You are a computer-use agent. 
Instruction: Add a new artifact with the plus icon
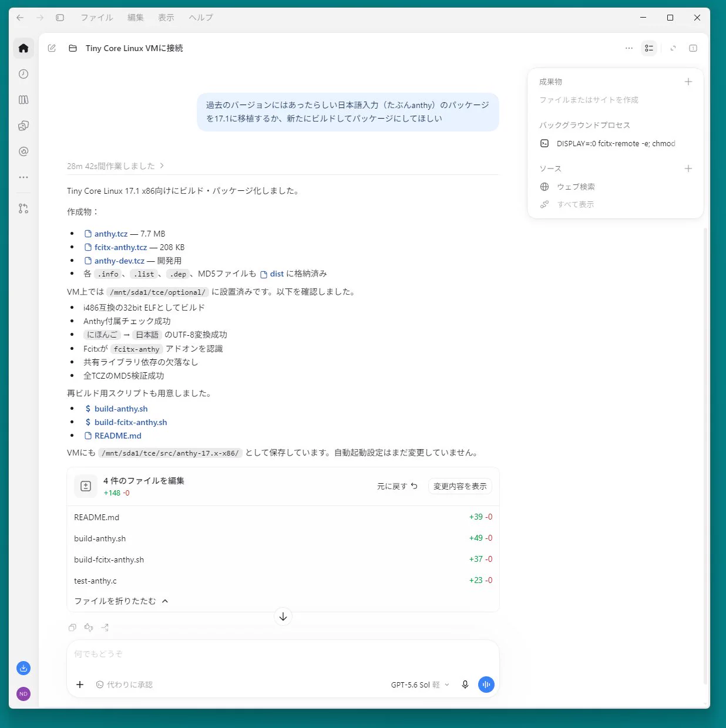click(688, 82)
